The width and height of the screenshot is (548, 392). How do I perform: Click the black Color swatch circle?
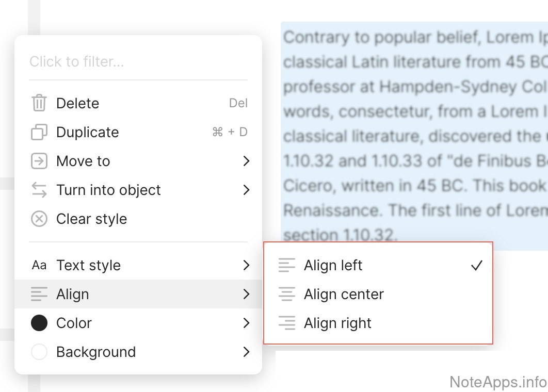click(39, 323)
